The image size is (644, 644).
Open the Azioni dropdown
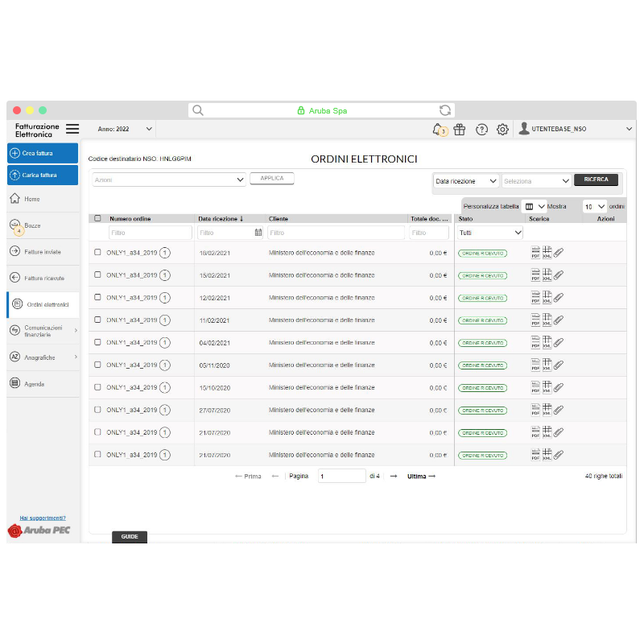pos(167,180)
